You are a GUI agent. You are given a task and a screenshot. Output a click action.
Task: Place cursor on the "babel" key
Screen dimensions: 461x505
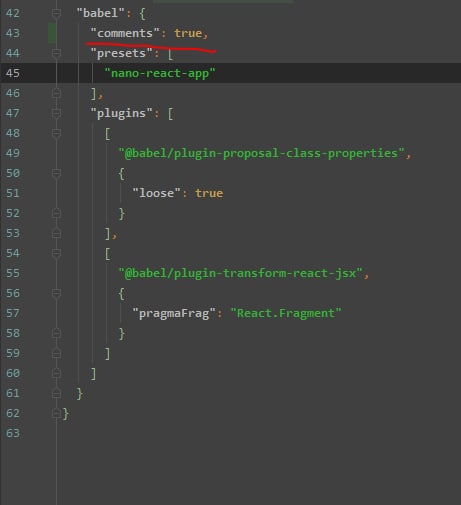click(100, 13)
